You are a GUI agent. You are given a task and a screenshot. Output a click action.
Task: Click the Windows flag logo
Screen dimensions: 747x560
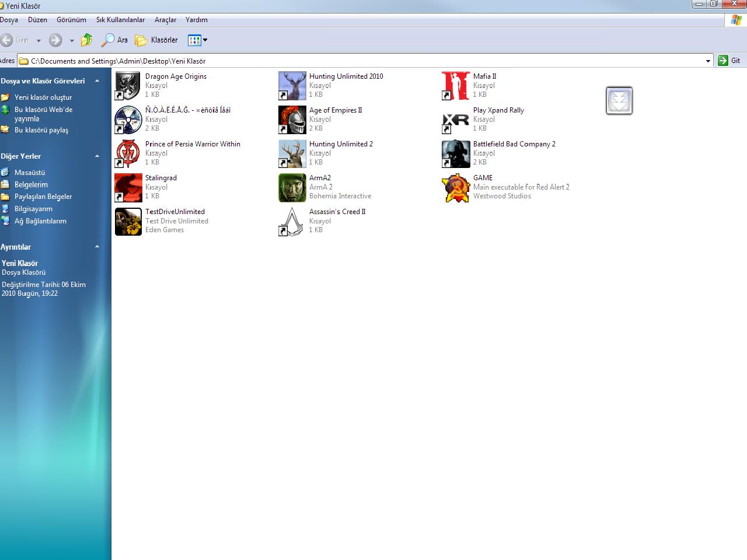(736, 20)
